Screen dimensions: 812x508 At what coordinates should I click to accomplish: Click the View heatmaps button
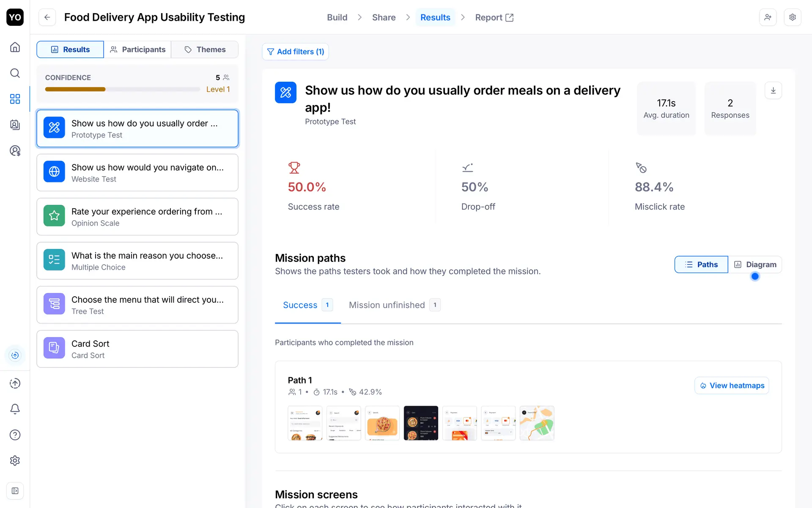[x=732, y=386]
